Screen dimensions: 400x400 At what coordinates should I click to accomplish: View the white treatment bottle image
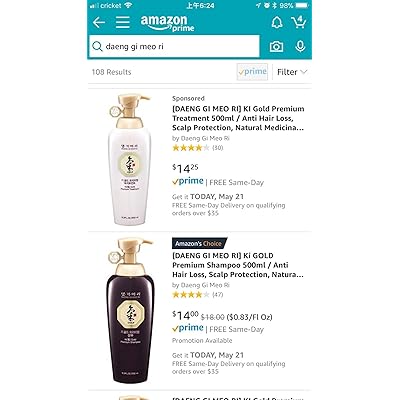[131, 159]
